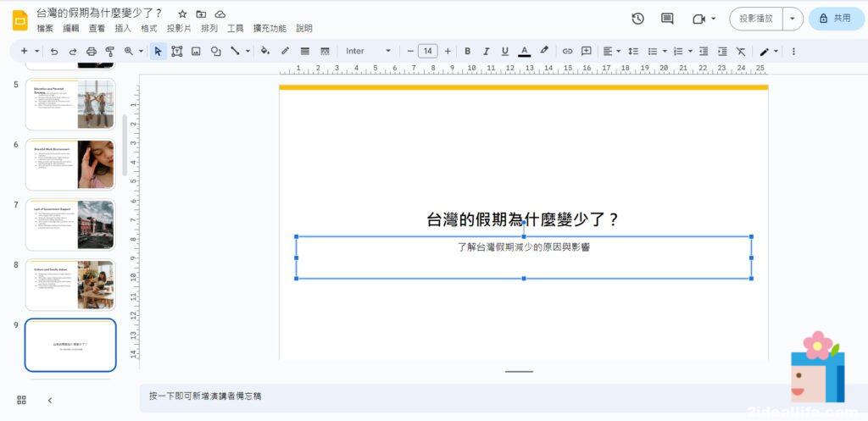Open the zoom level dropdown arrow
868x421 pixels.
click(141, 51)
